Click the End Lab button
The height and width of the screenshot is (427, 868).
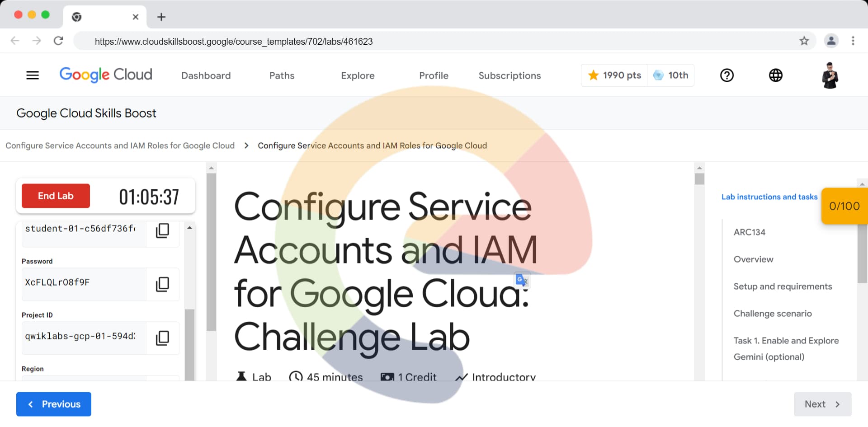pos(56,196)
